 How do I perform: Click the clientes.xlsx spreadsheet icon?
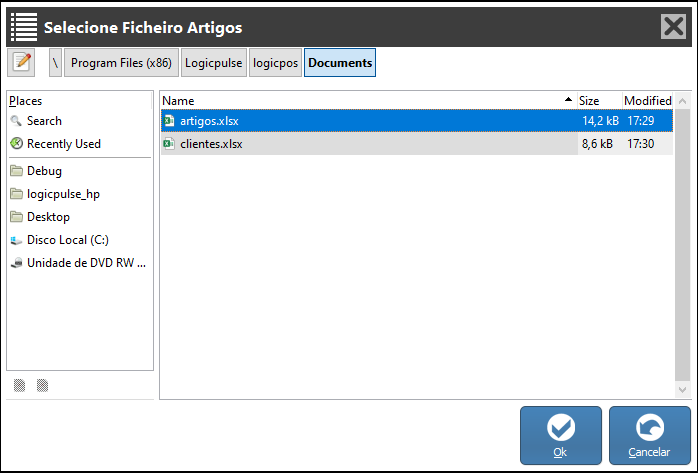pos(169,144)
